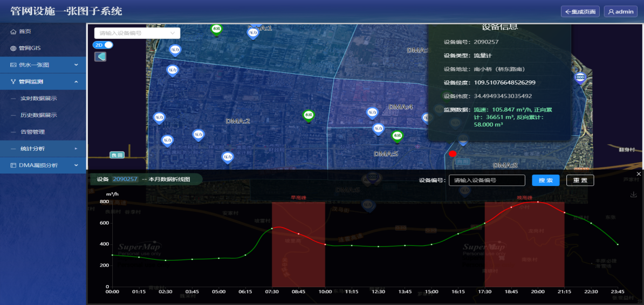The width and height of the screenshot is (644, 305).
Task: Click the chart panel 设备编号 input field
Action: click(487, 181)
